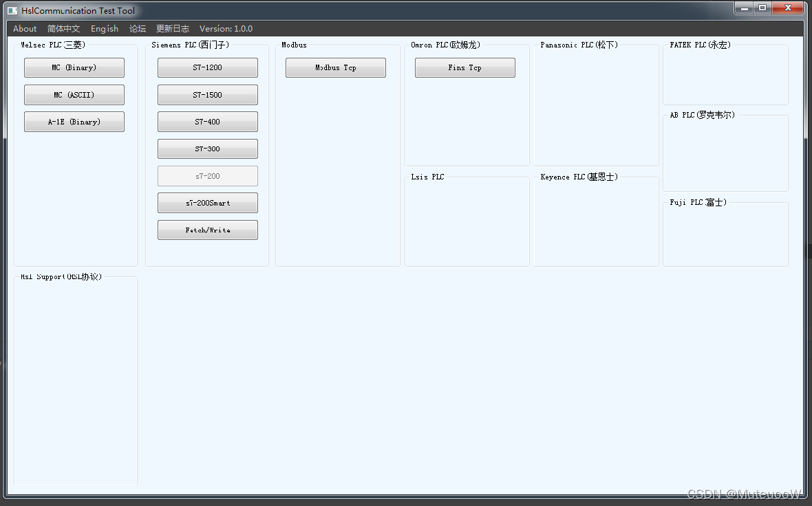Image resolution: width=812 pixels, height=506 pixels.
Task: Launch the S7-1500 test
Action: [x=208, y=95]
